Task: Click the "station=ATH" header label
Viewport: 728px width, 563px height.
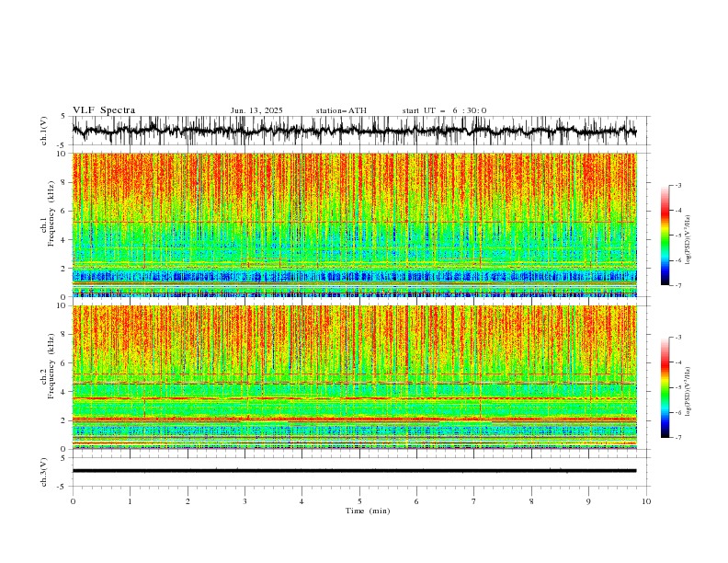Action: click(x=341, y=110)
